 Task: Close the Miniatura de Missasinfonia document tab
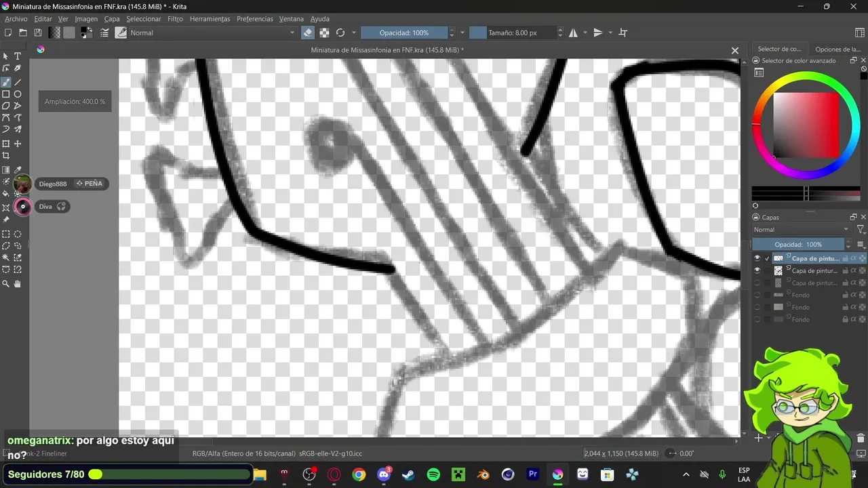[734, 50]
